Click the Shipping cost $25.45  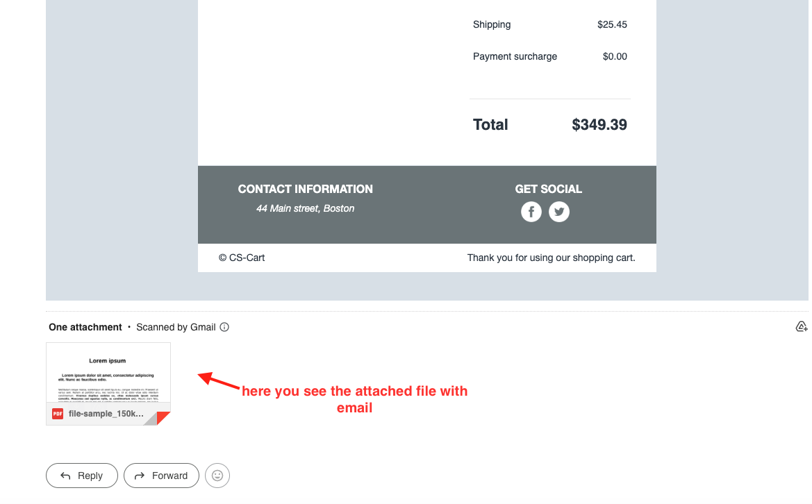(x=612, y=24)
